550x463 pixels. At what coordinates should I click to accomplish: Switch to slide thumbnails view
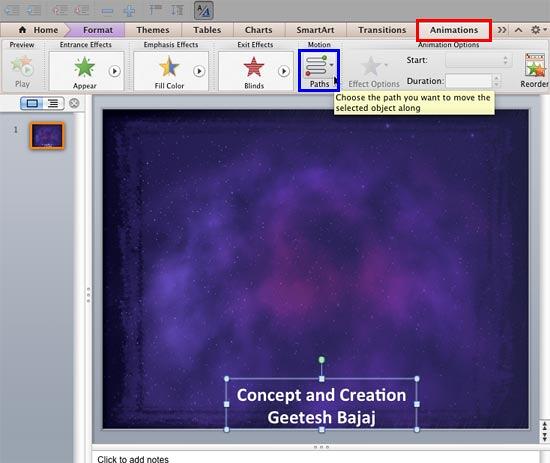[x=32, y=103]
